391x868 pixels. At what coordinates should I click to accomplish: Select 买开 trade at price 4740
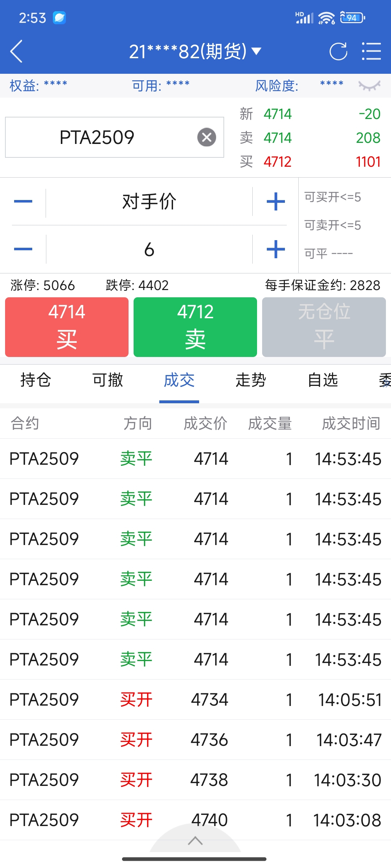click(195, 820)
